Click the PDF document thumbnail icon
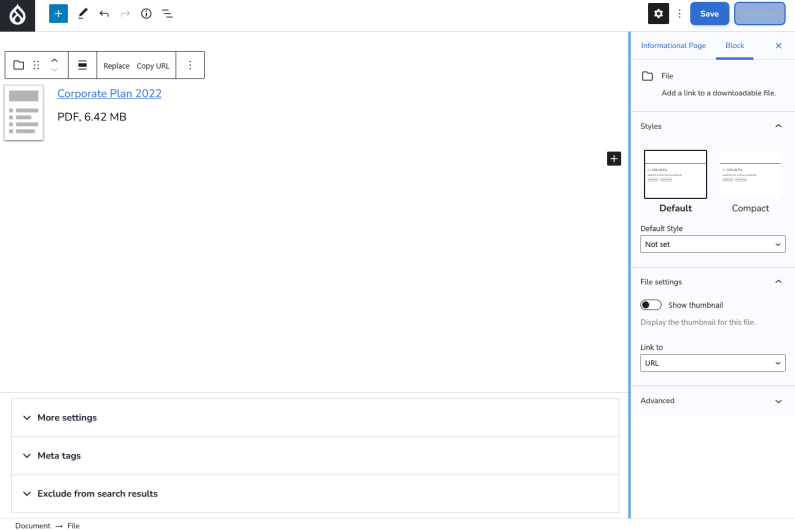This screenshot has width=795, height=530. point(24,113)
